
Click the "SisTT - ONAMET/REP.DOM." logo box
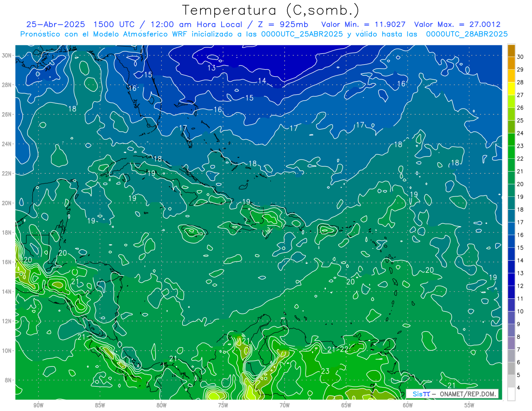(452, 394)
